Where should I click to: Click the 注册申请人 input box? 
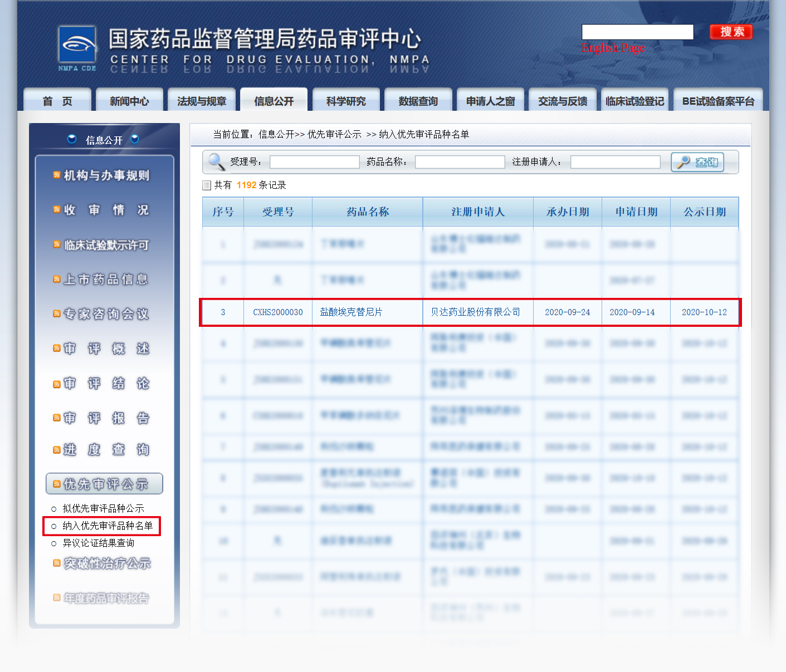615,162
